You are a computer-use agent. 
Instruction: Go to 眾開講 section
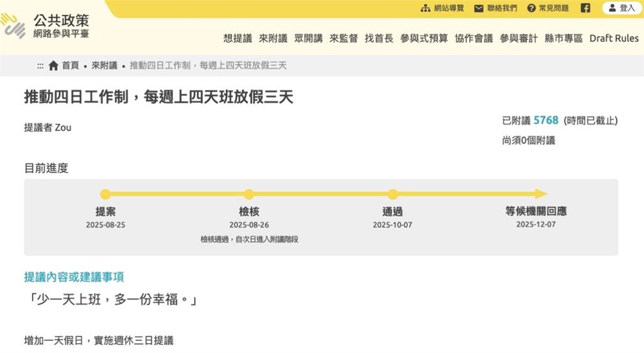(x=308, y=38)
